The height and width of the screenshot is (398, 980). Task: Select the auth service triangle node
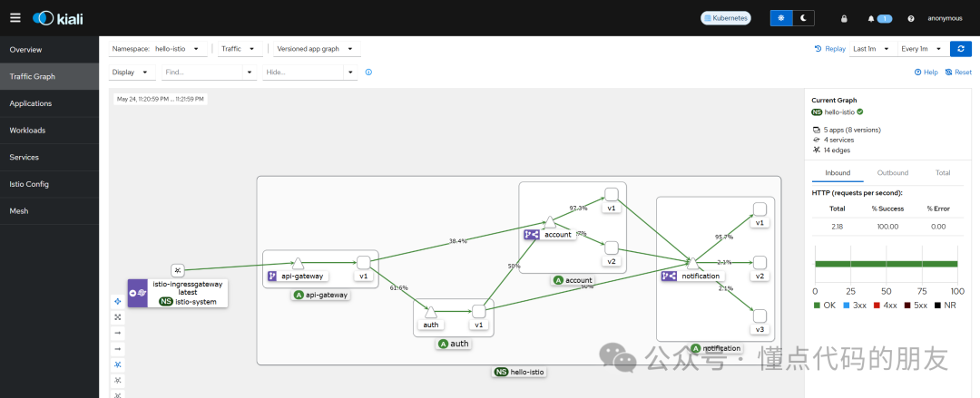click(x=430, y=311)
